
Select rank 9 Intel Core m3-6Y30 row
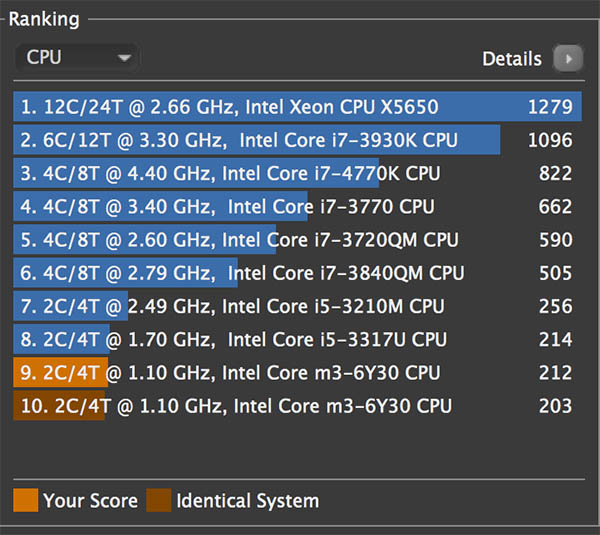tap(297, 373)
